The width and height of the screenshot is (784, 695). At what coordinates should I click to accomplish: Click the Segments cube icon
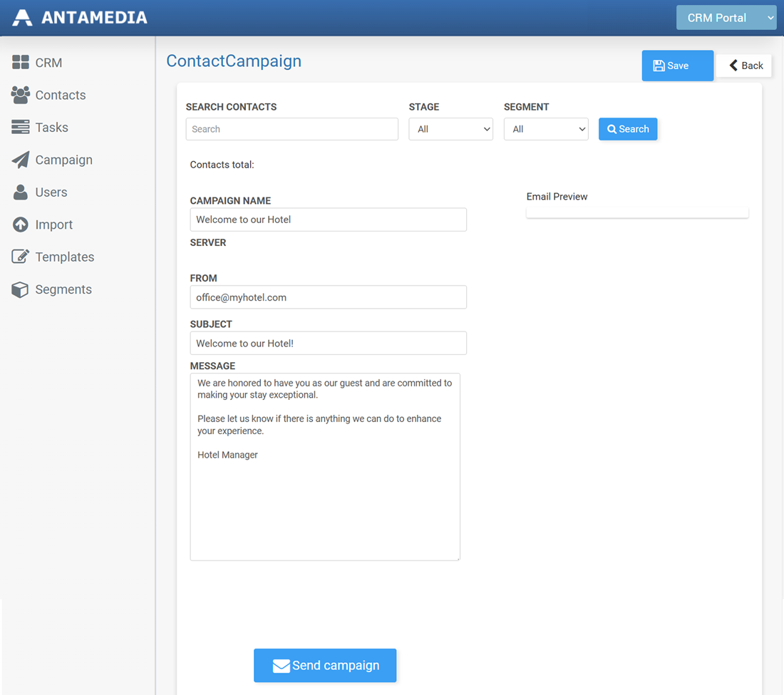click(21, 289)
